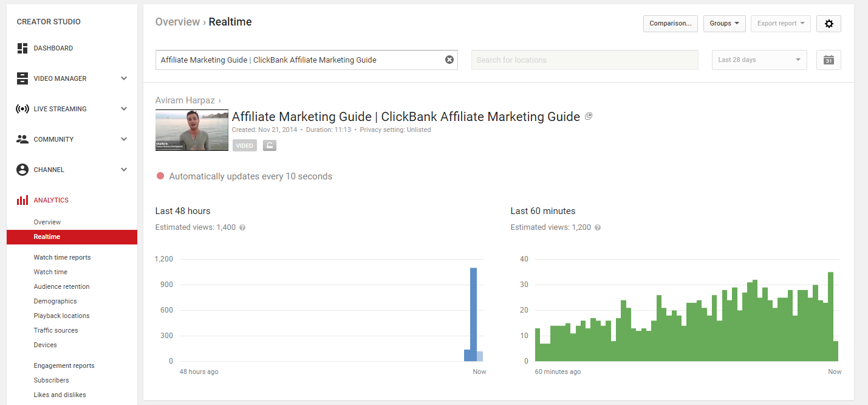
Task: Click the VIDEO badge under the title
Action: (245, 145)
